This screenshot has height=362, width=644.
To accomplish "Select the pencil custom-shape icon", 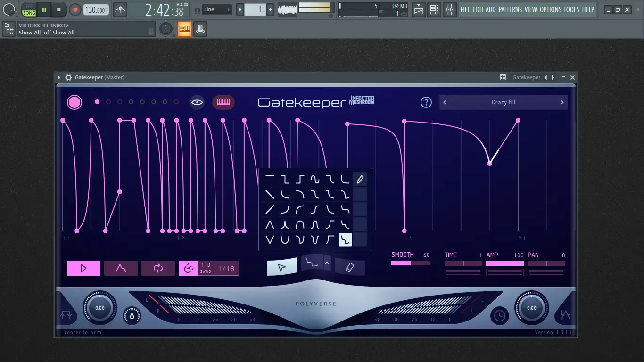I will pyautogui.click(x=360, y=179).
